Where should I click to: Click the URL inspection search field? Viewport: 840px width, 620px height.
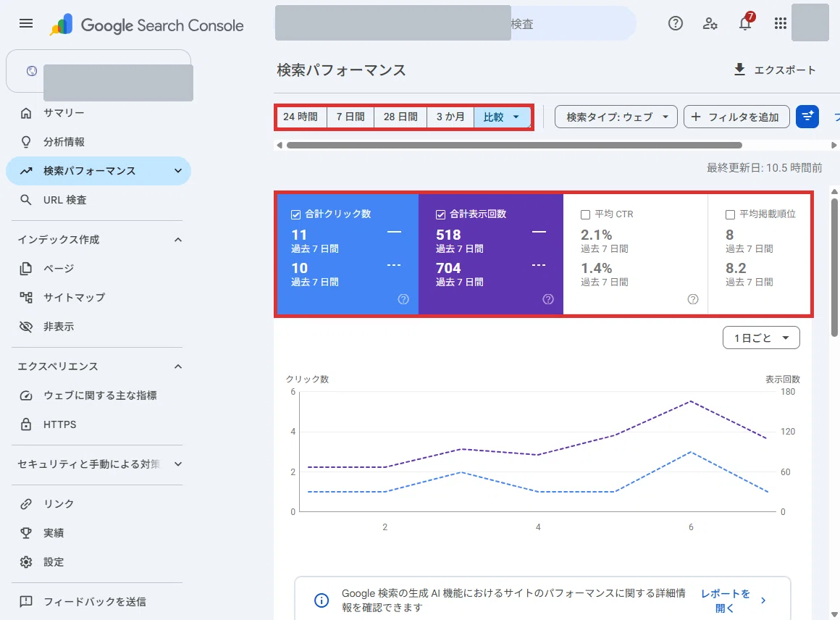[455, 24]
